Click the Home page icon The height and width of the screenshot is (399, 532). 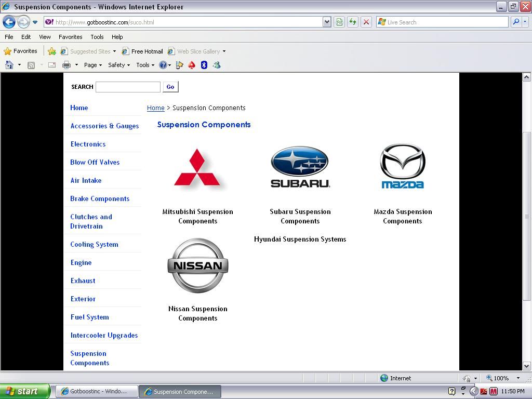point(9,65)
